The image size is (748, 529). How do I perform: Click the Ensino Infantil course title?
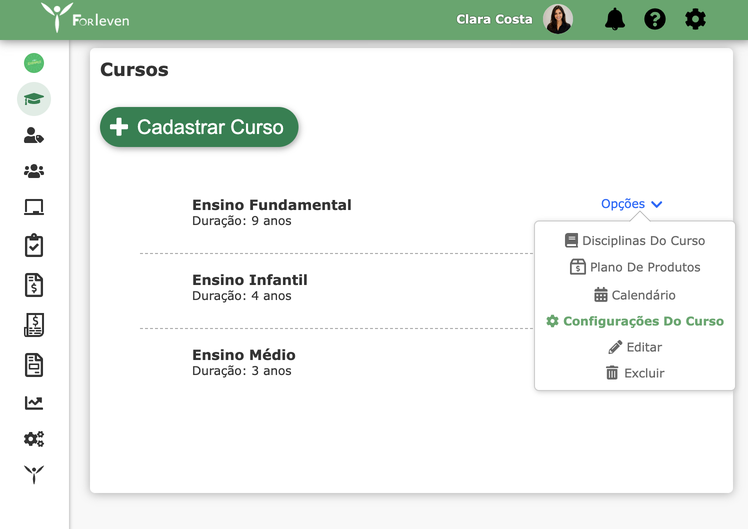(249, 280)
